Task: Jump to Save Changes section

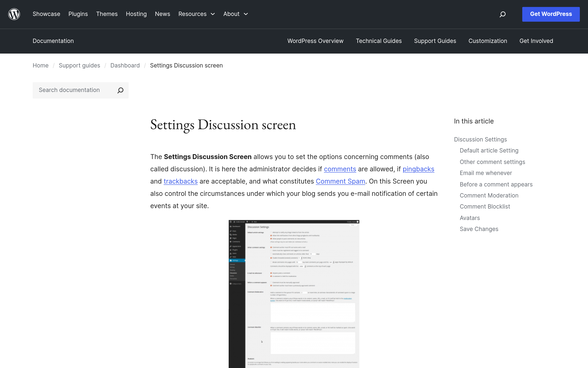Action: [479, 229]
